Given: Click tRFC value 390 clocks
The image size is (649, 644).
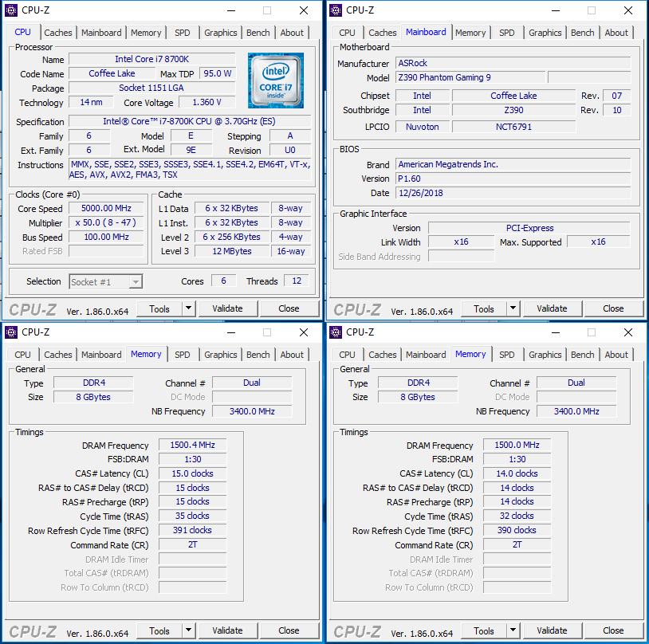Looking at the screenshot, I should click(517, 530).
